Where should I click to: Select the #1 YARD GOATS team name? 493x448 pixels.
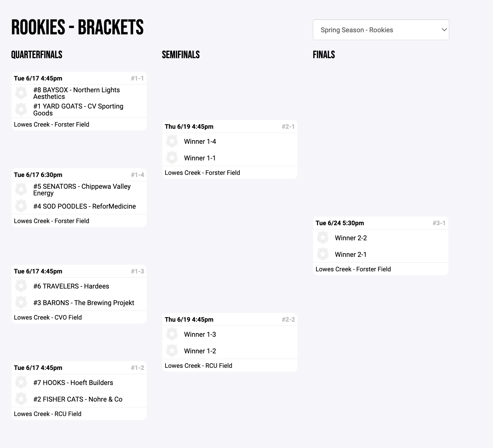(78, 109)
